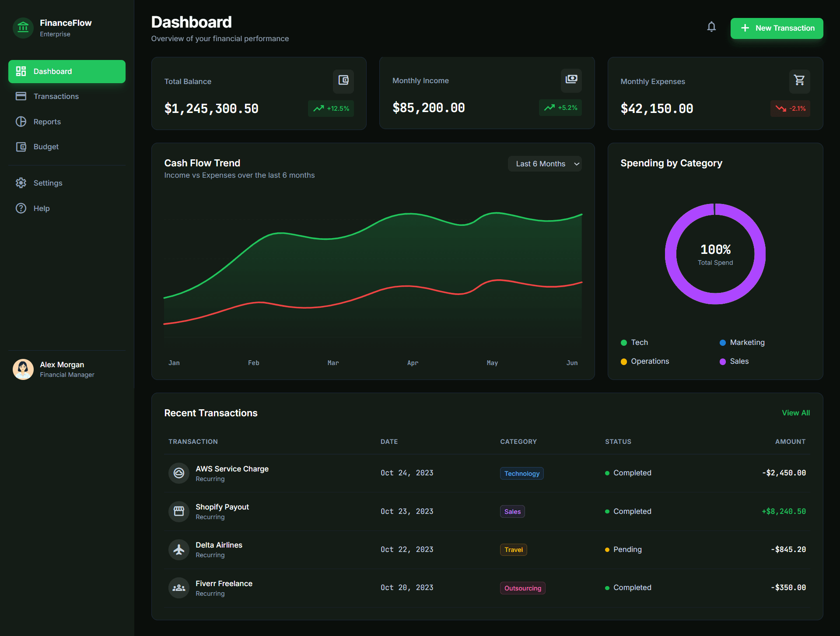Click the purple Sales legend dot
The width and height of the screenshot is (840, 636).
[723, 362]
